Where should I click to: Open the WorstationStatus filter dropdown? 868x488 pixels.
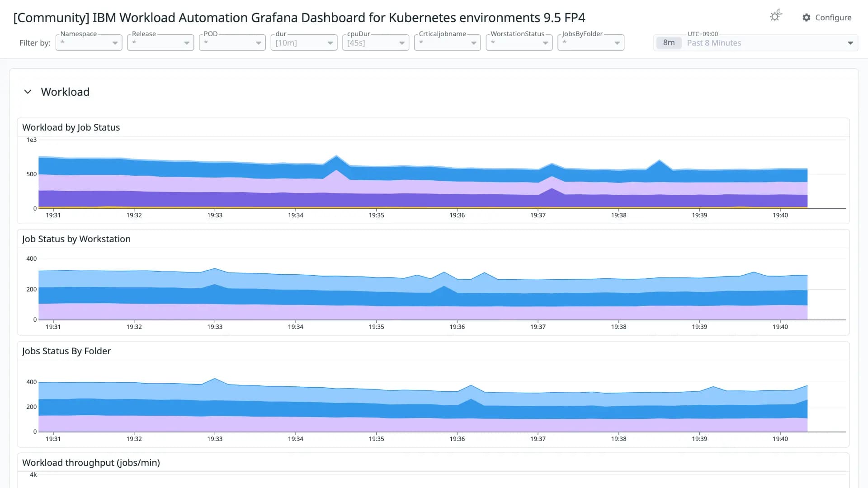click(x=519, y=42)
